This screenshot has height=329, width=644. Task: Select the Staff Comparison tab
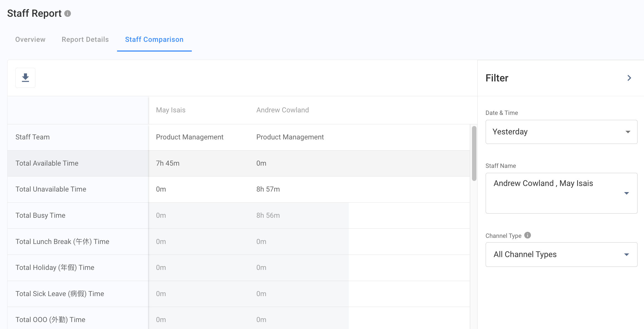154,40
